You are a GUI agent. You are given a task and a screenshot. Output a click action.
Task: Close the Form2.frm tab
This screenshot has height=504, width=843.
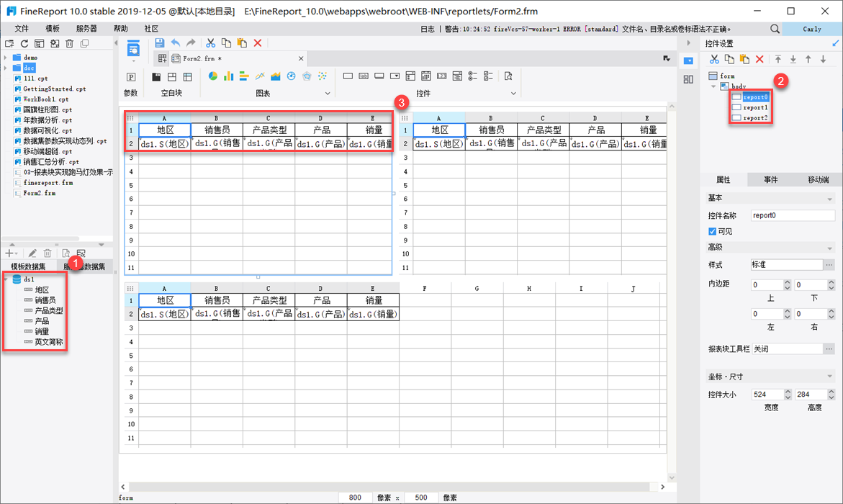point(300,58)
